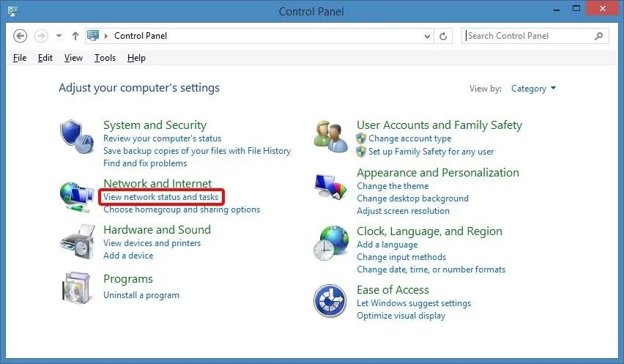Click Change input methods
Image resolution: width=624 pixels, height=364 pixels.
tap(401, 257)
